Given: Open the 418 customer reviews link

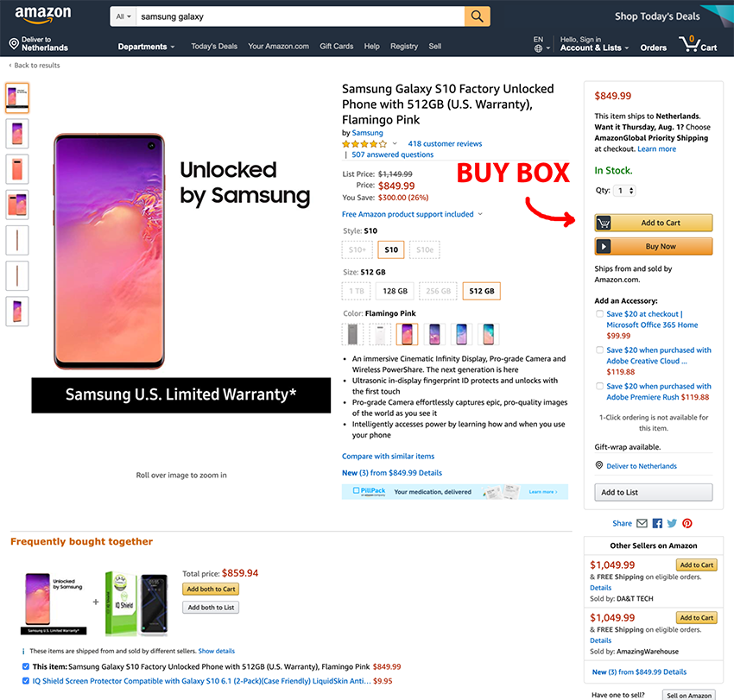Looking at the screenshot, I should 445,144.
